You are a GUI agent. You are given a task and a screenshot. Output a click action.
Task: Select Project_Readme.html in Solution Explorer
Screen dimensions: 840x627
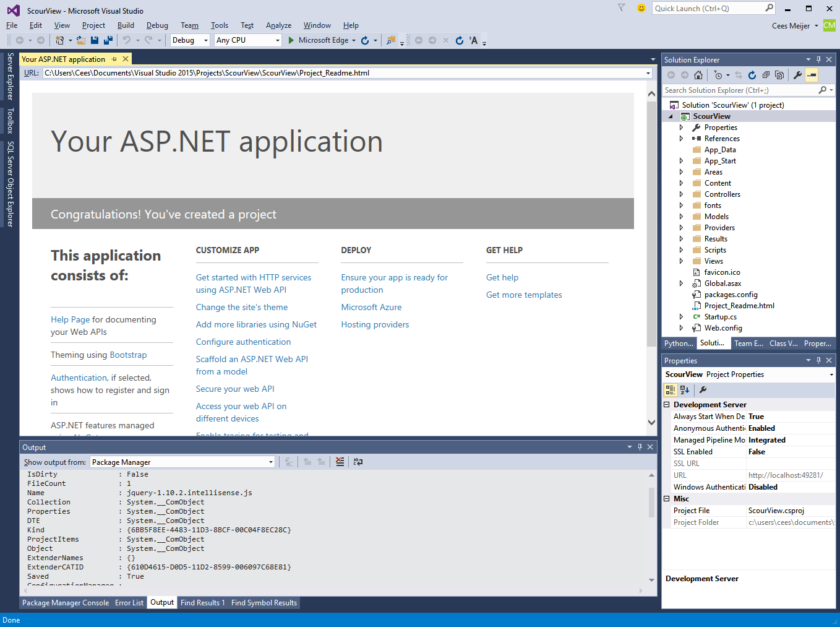click(x=739, y=306)
